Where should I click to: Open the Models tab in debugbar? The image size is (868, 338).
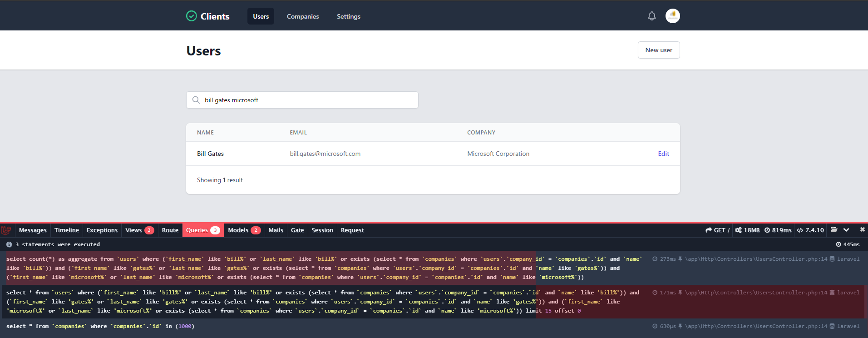click(244, 230)
